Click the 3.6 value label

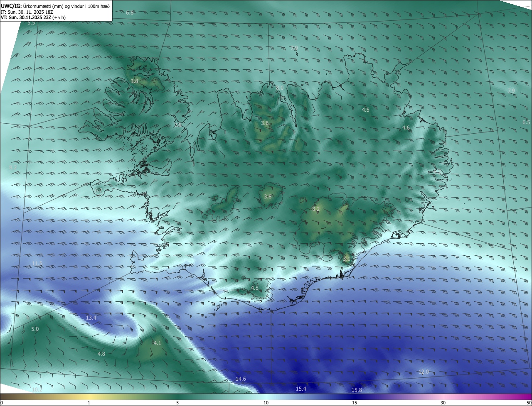tap(265, 123)
